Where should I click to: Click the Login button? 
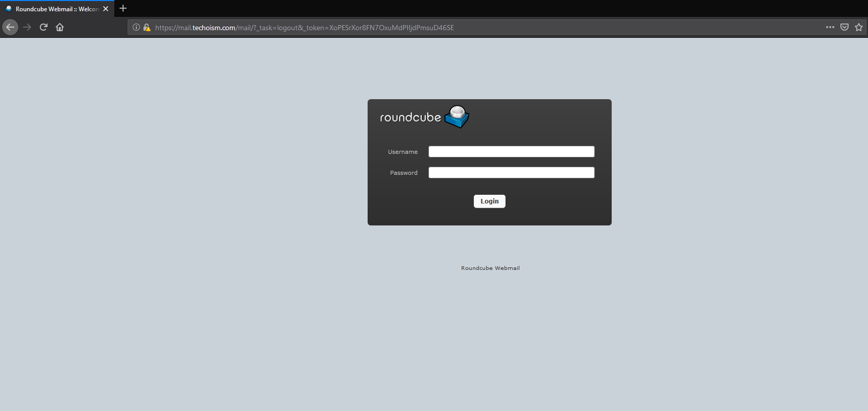pyautogui.click(x=490, y=201)
